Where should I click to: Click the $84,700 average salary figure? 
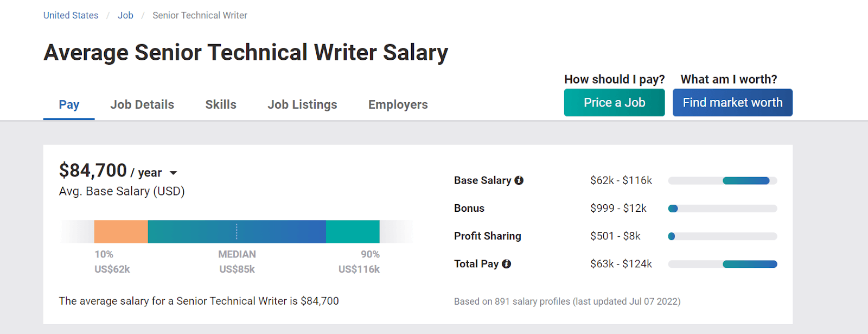click(x=93, y=171)
